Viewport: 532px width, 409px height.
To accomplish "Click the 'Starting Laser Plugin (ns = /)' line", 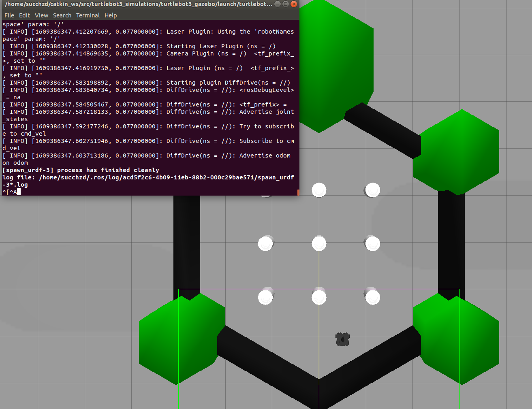I will pyautogui.click(x=139, y=46).
